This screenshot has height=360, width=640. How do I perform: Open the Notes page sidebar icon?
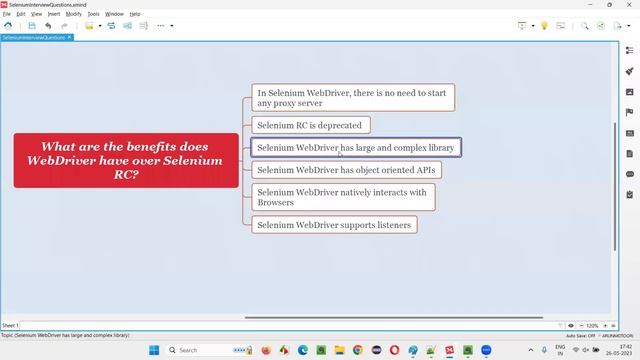(630, 153)
